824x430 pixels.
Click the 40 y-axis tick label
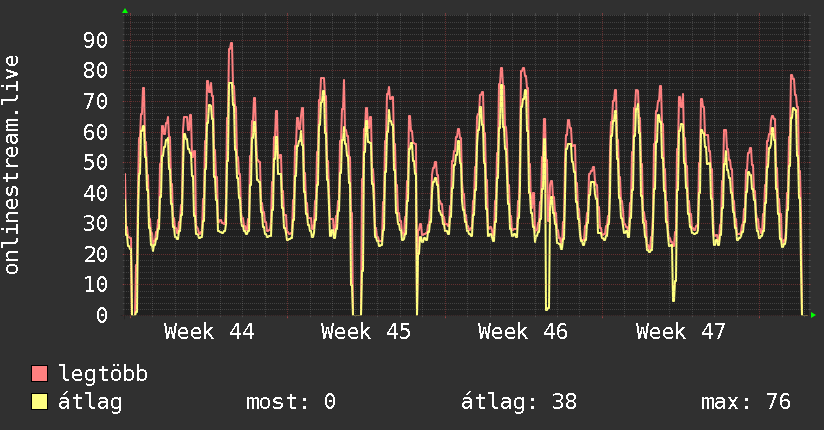(x=96, y=193)
